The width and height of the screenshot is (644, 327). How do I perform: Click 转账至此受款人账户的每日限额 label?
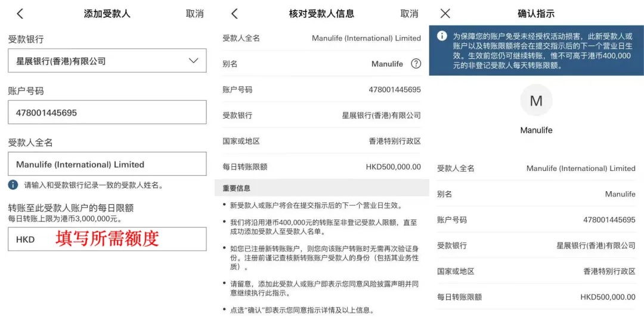click(70, 208)
